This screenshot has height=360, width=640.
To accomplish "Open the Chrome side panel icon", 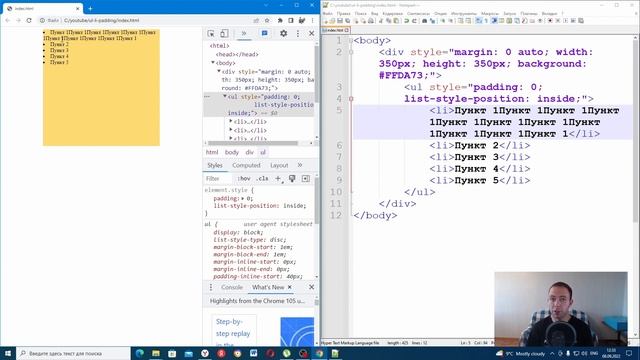I will click(291, 20).
